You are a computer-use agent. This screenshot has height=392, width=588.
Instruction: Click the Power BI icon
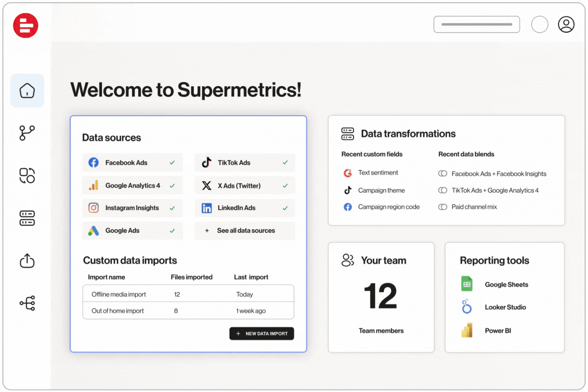click(467, 330)
